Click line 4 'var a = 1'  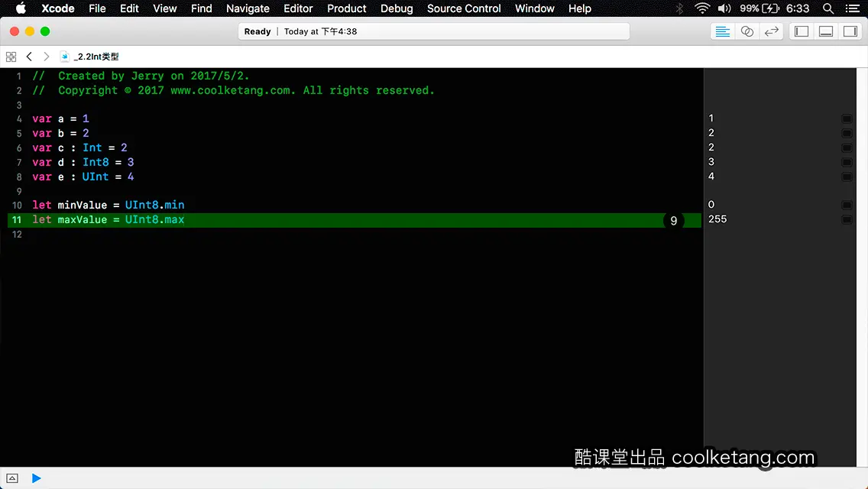click(60, 118)
